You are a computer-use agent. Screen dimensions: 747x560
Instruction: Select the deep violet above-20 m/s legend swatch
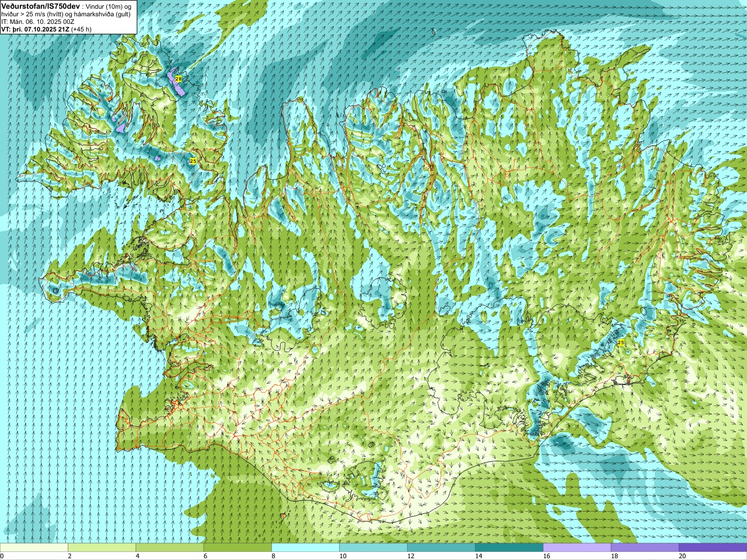[713, 548]
